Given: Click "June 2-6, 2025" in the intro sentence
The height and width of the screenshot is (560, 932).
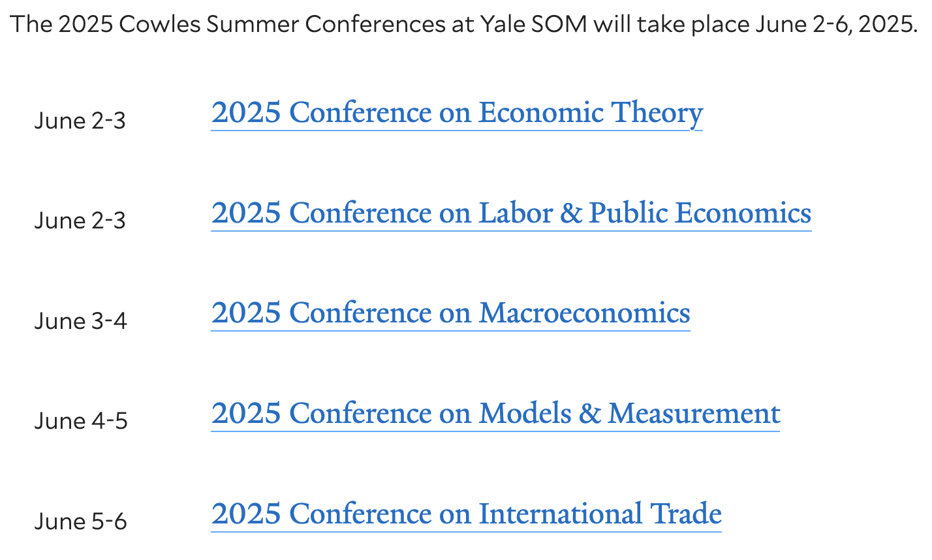Looking at the screenshot, I should pyautogui.click(x=837, y=25).
